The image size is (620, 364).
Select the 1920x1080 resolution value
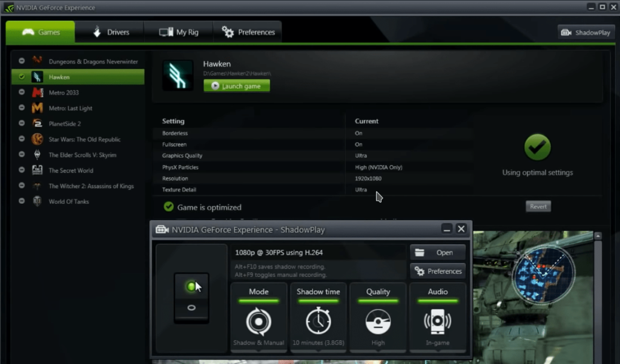coord(368,178)
